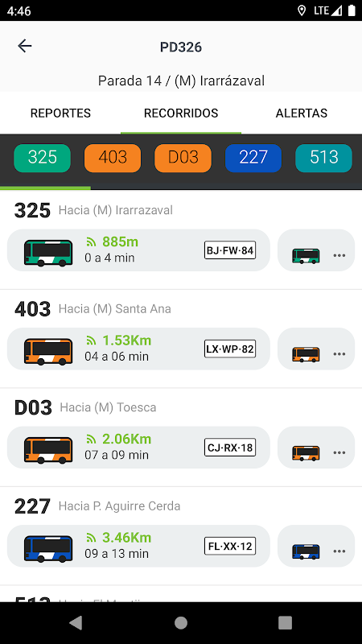The width and height of the screenshot is (362, 644).
Task: Tap the green signal icon beside 885m
Action: coord(91,242)
